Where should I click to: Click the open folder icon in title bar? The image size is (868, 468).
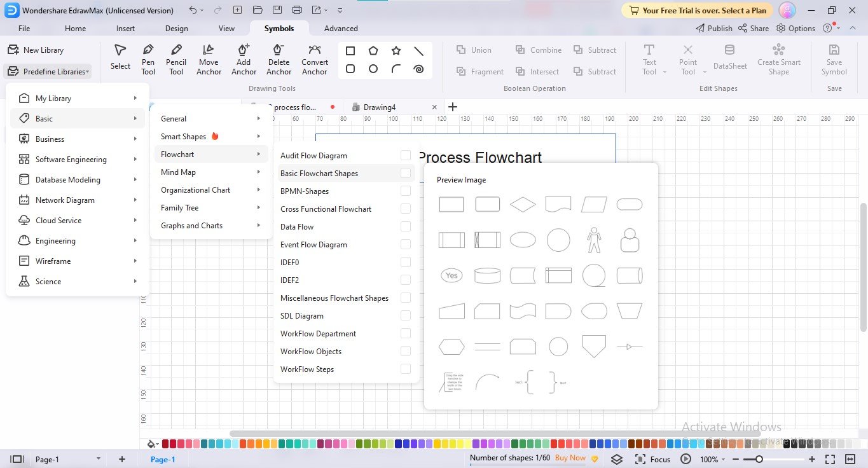click(257, 10)
